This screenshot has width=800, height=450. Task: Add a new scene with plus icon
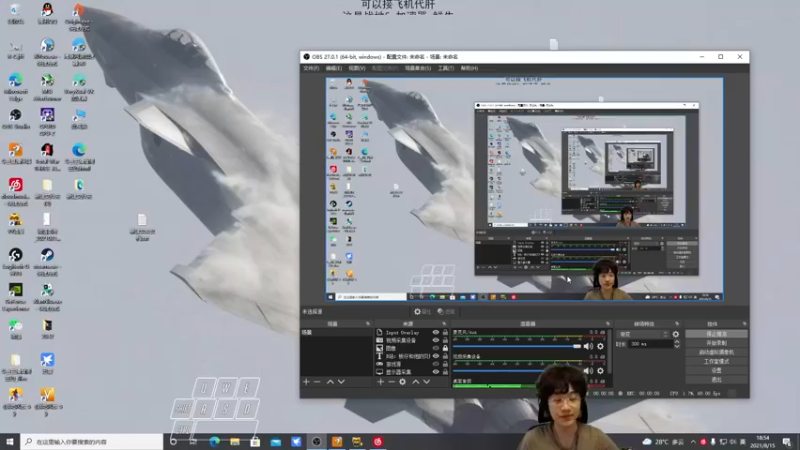306,382
